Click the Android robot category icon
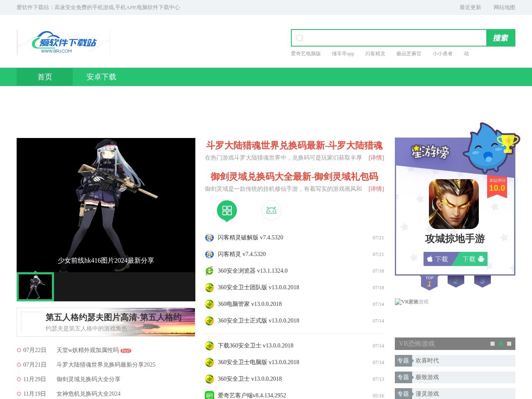532x399 pixels. pyautogui.click(x=271, y=210)
